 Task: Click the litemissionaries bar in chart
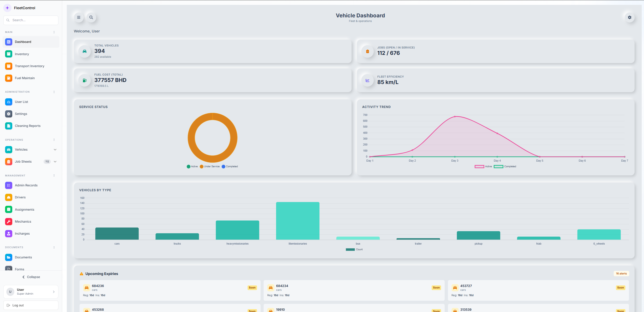tap(298, 221)
